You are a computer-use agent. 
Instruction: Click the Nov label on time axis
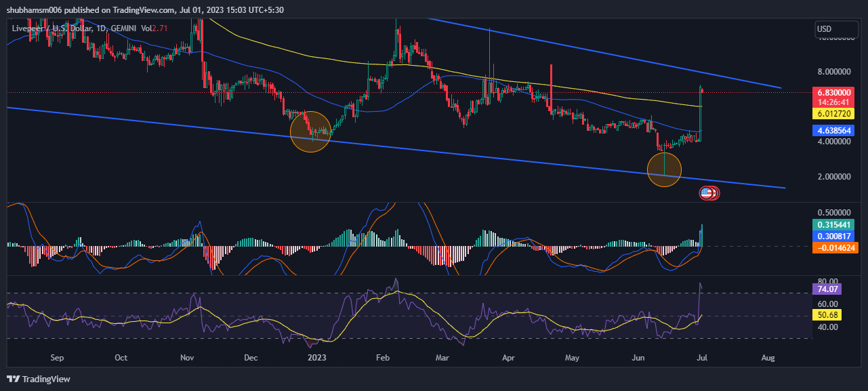coord(188,356)
